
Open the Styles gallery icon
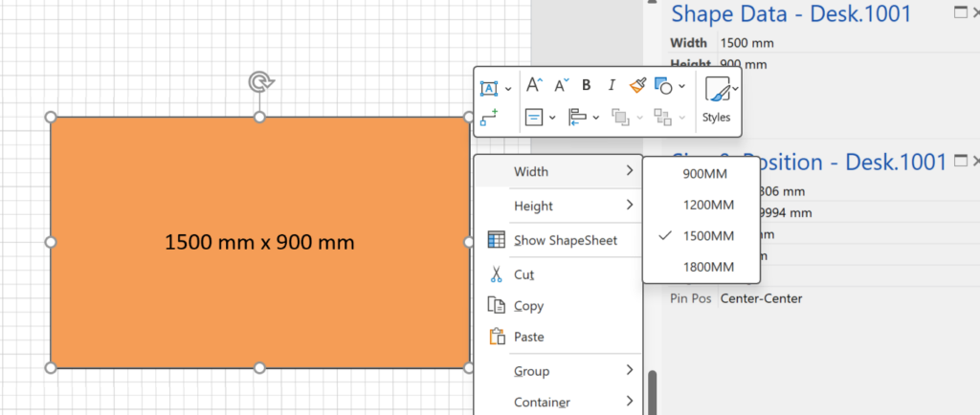tap(717, 89)
